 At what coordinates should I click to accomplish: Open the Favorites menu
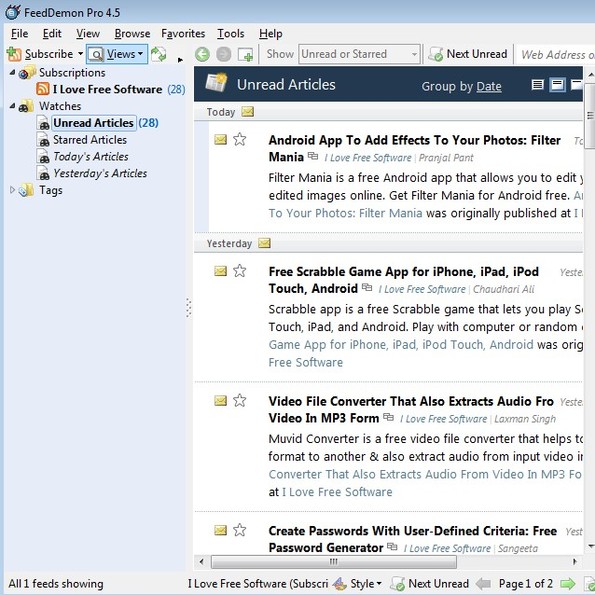(183, 33)
